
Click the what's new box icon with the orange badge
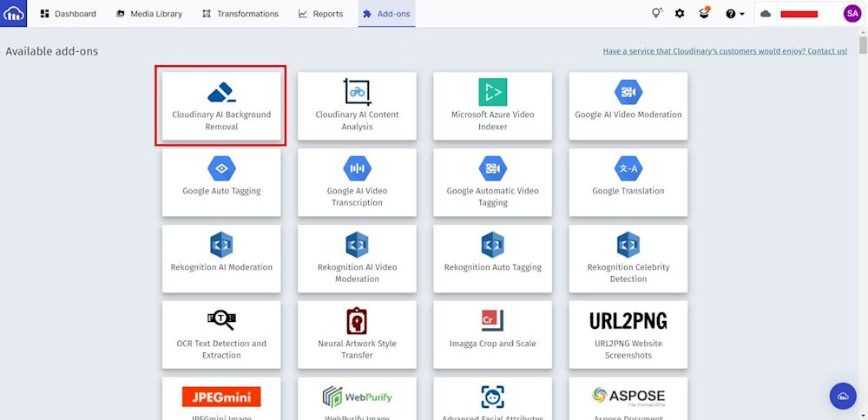coord(705,14)
